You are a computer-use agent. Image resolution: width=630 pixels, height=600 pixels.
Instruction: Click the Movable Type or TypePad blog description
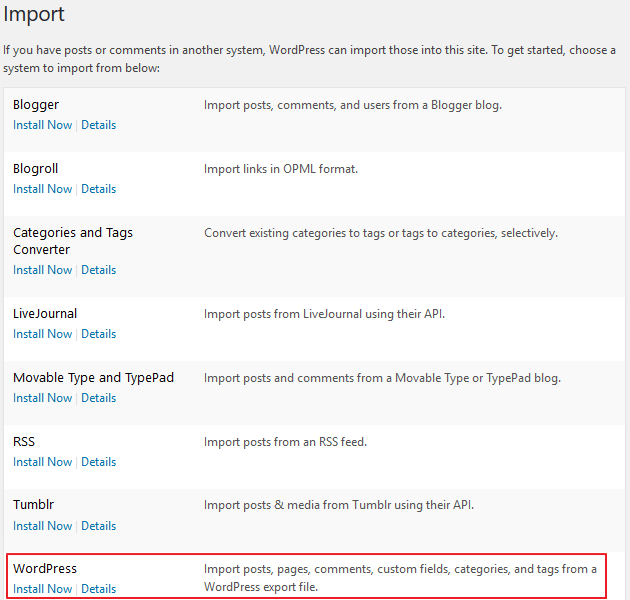382,378
